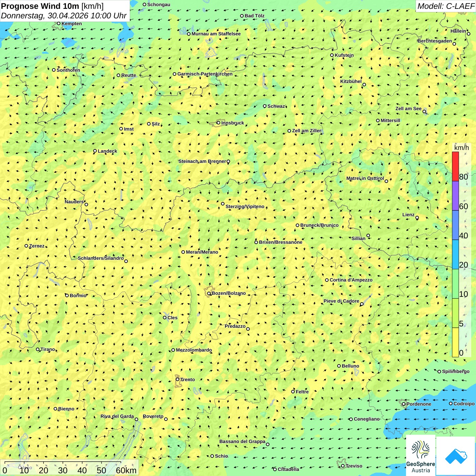Click the 'Bassano del Grappa' label
Viewport: 476px width, 476px height.
point(242,441)
